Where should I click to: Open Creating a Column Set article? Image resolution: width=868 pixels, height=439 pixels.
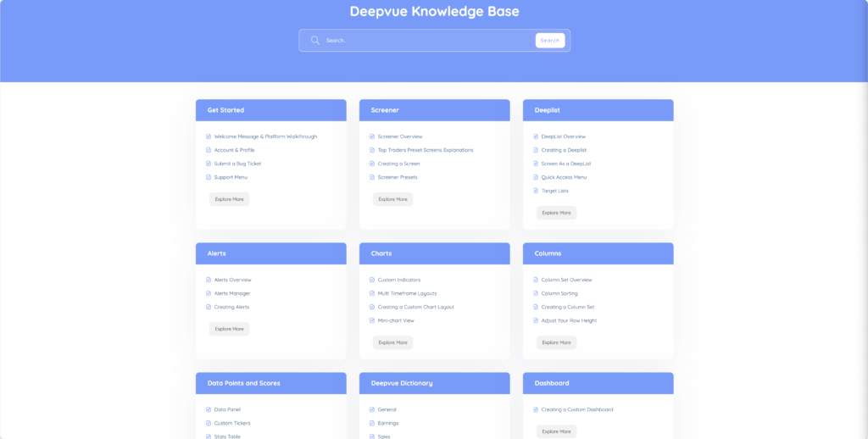568,308
